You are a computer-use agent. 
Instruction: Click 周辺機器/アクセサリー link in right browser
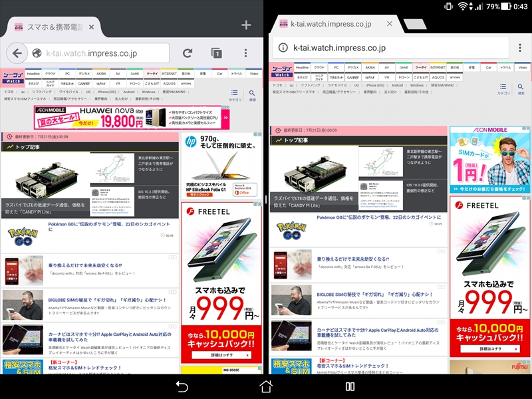pyautogui.click(x=339, y=92)
